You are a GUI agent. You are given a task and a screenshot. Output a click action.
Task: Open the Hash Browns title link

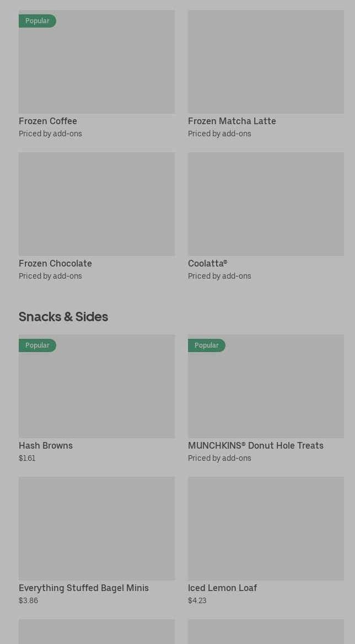46,445
